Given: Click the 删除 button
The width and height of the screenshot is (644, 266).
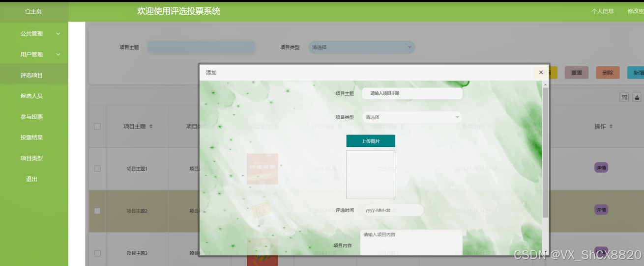Looking at the screenshot, I should 608,73.
